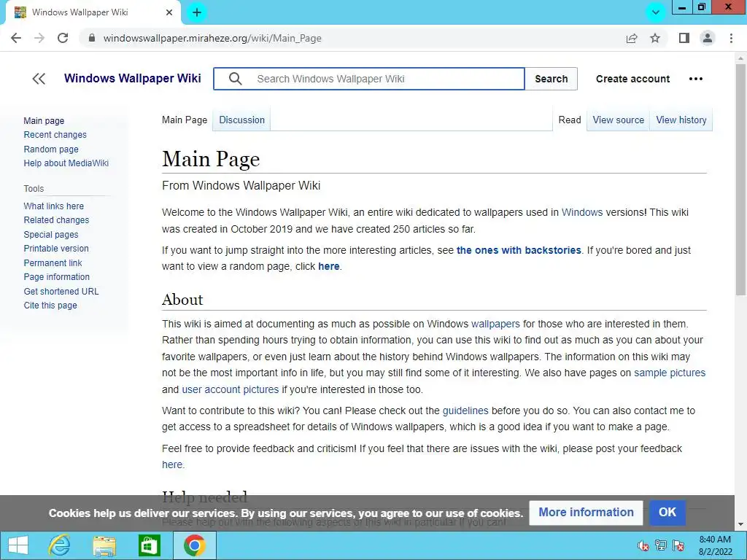The height and width of the screenshot is (560, 747).
Task: Reload the current wiki page
Action: [x=63, y=38]
